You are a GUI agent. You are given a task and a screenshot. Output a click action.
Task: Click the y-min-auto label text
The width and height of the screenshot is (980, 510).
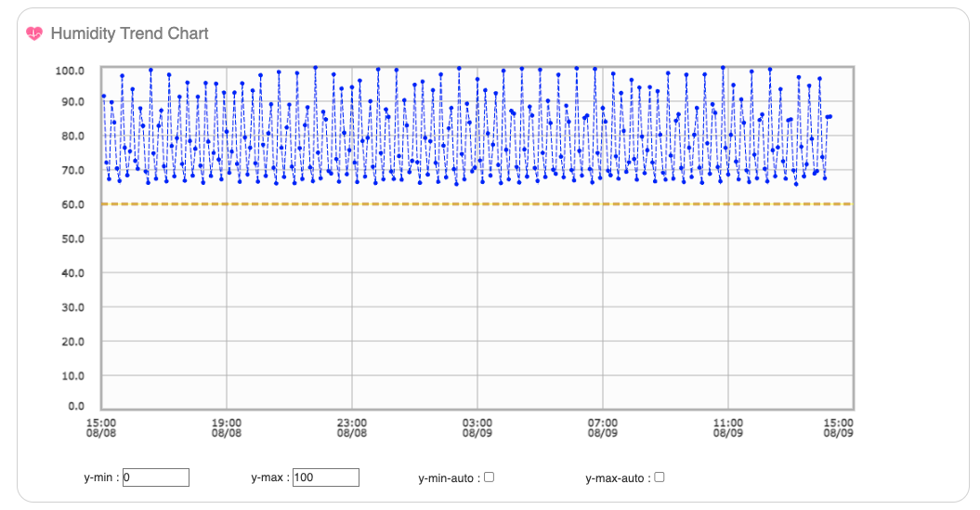pyautogui.click(x=450, y=478)
